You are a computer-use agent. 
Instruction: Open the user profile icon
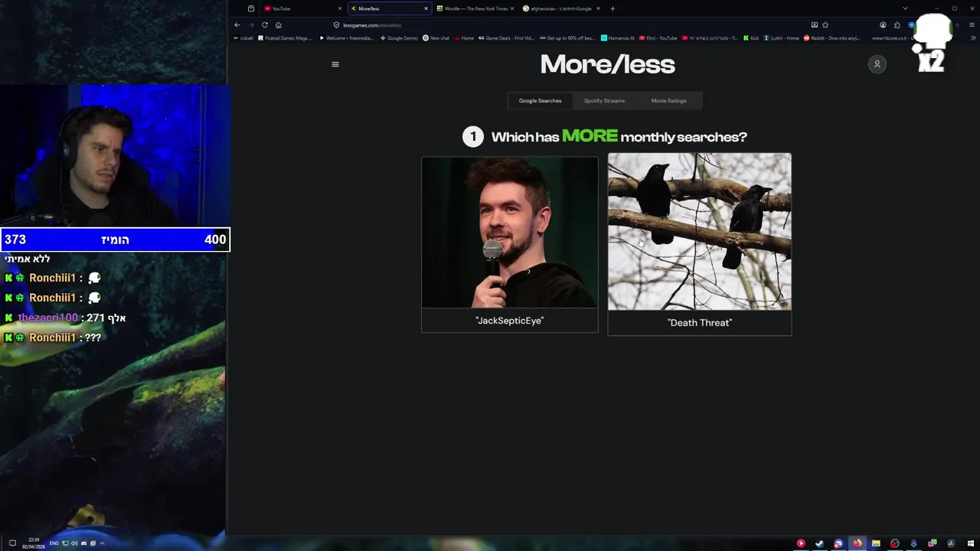click(877, 64)
